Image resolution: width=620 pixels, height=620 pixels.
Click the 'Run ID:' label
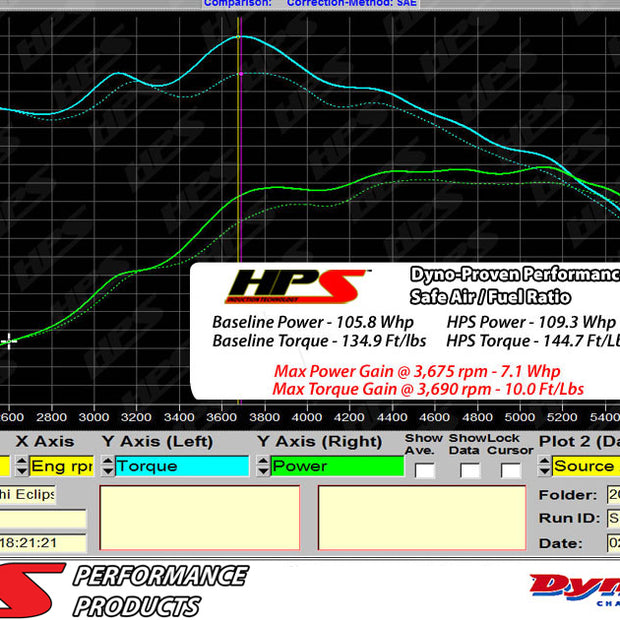click(569, 518)
